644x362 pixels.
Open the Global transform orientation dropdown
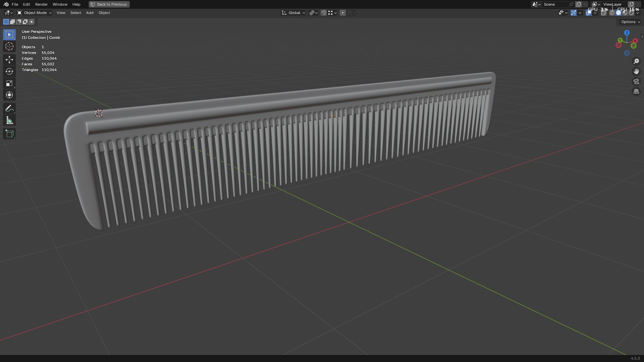click(x=293, y=13)
